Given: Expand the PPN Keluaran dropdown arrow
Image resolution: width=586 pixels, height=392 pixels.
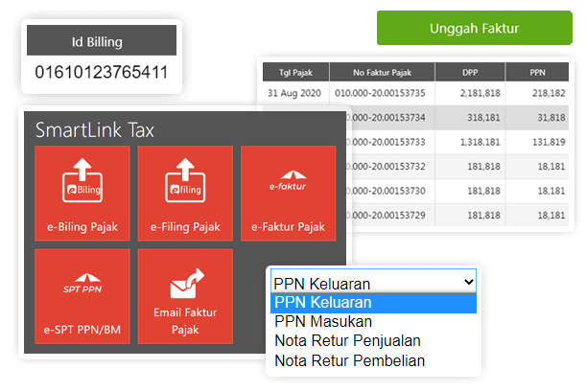Looking at the screenshot, I should click(x=468, y=283).
